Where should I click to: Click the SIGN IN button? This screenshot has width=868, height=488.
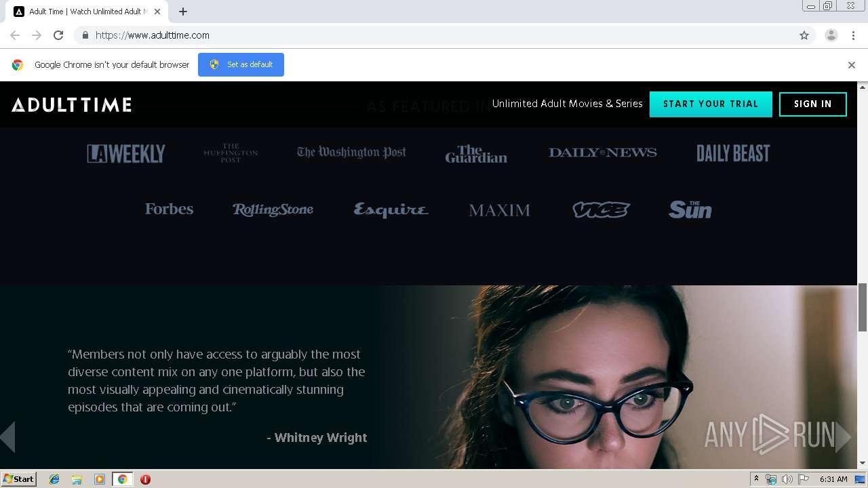813,104
